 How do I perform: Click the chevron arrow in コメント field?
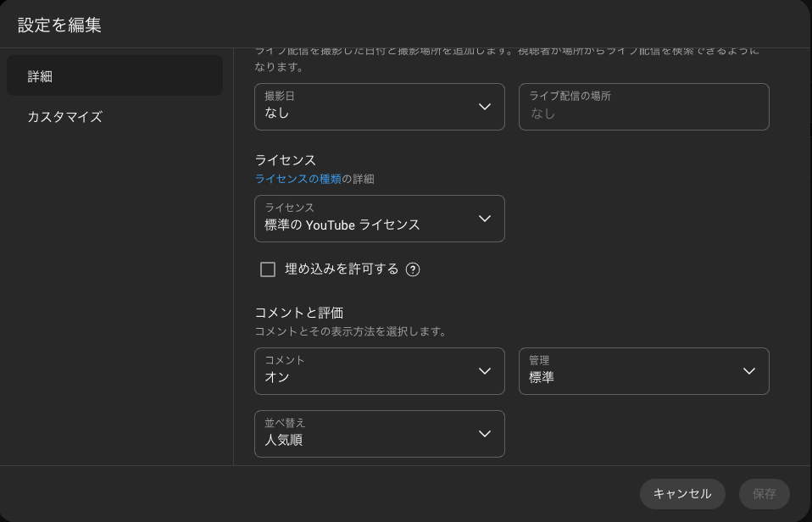coord(485,371)
